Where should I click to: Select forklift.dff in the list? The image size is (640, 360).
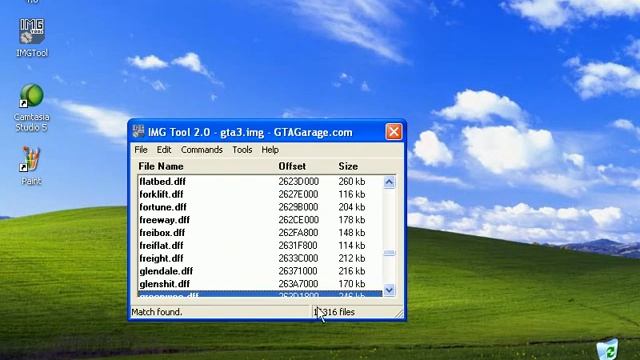click(260, 194)
